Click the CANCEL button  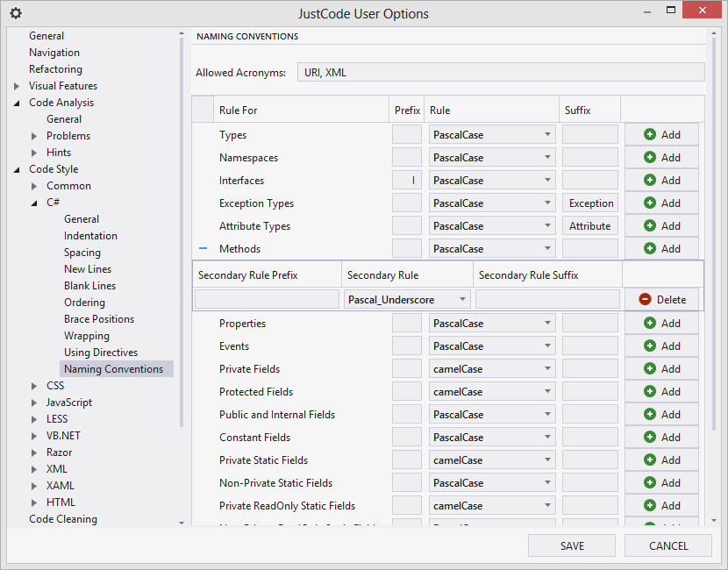pos(668,545)
